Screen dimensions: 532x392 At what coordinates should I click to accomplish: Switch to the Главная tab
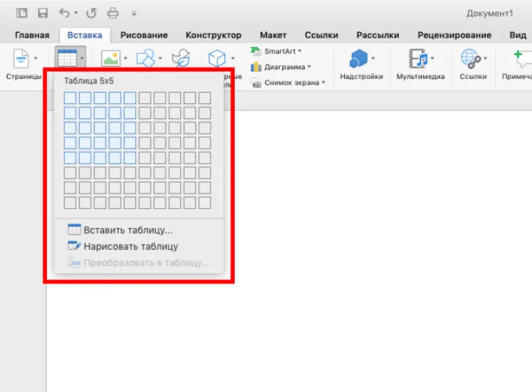tap(33, 35)
